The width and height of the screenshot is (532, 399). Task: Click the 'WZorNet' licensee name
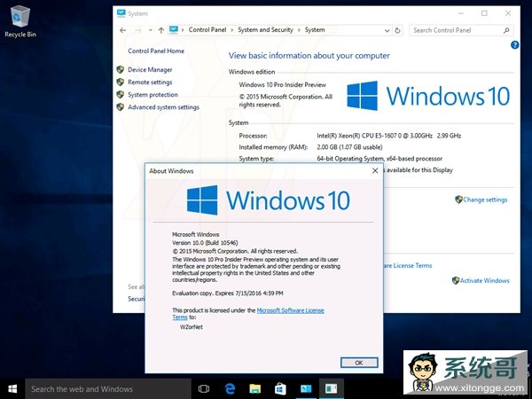tap(192, 327)
